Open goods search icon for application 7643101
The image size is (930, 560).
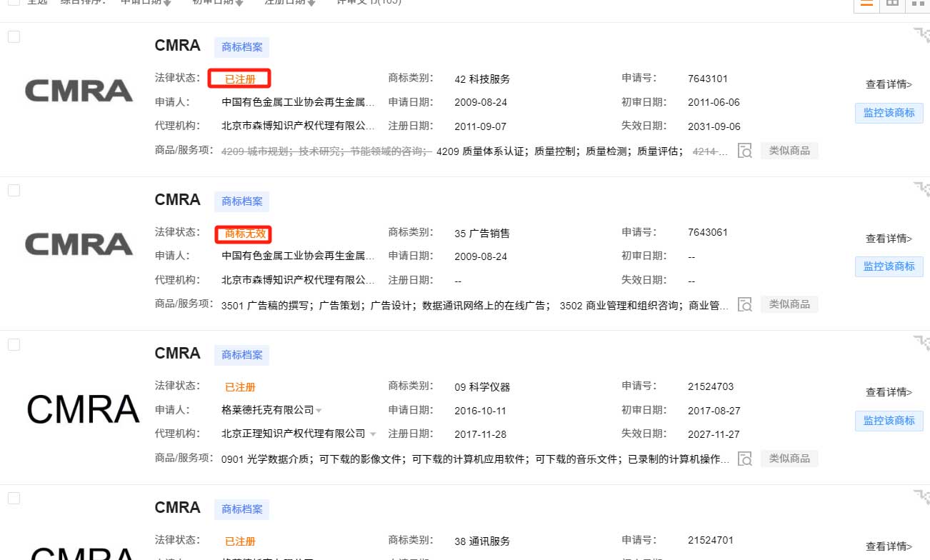click(x=745, y=151)
